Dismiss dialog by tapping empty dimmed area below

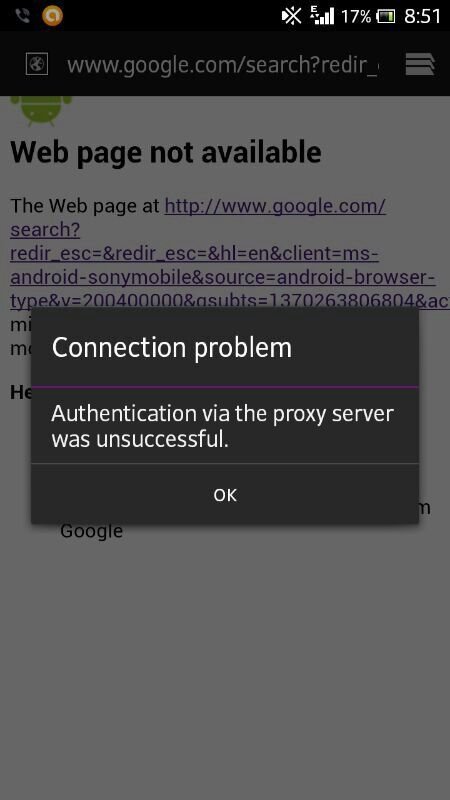point(225,663)
